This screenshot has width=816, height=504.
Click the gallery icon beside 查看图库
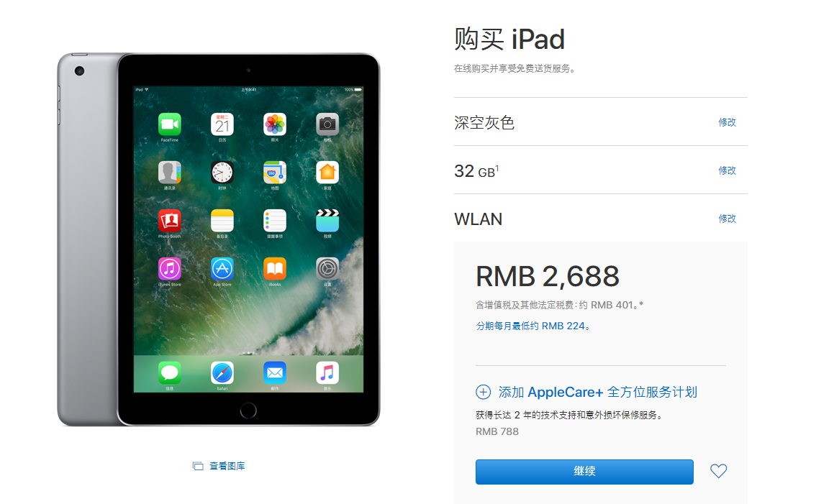[x=198, y=466]
